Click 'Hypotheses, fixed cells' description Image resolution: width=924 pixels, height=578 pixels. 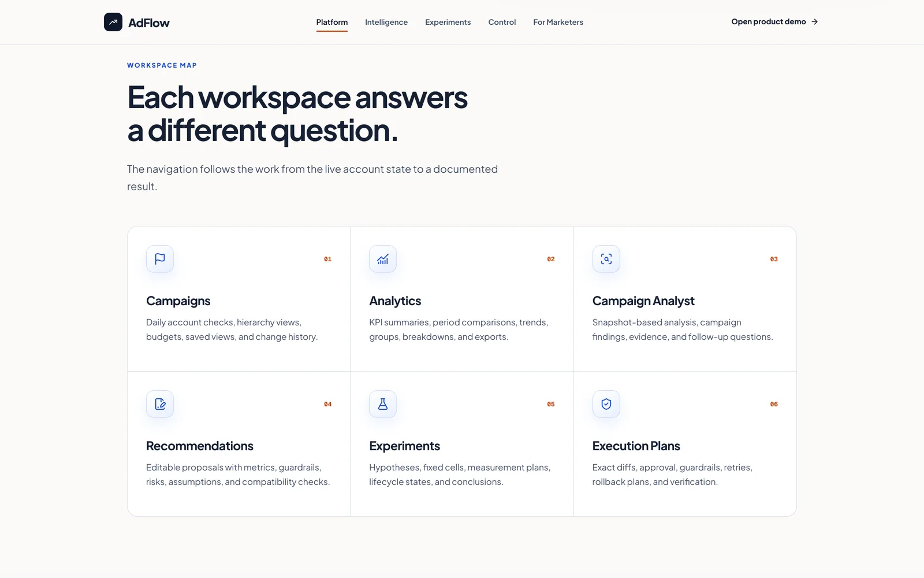coord(460,475)
